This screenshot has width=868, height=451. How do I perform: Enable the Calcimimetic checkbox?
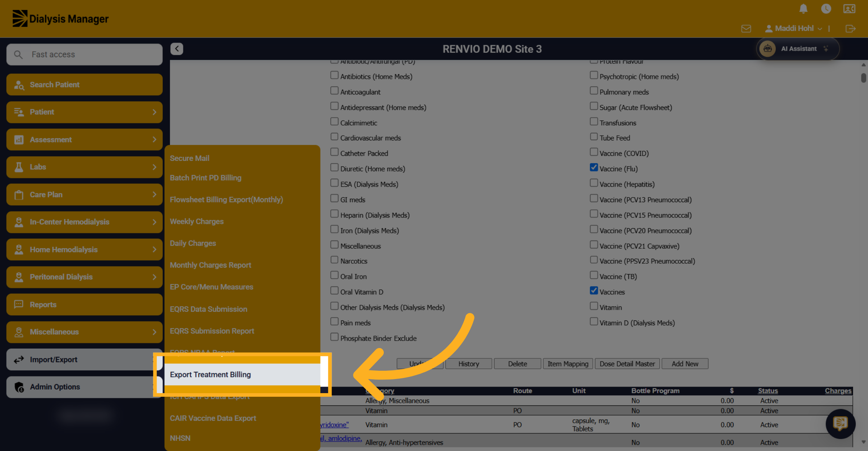click(x=335, y=121)
